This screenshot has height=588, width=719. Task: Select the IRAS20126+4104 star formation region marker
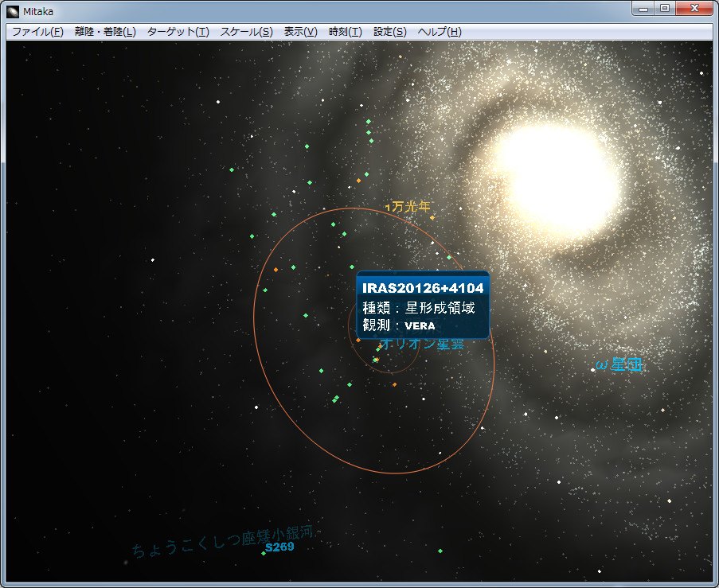pyautogui.click(x=358, y=340)
